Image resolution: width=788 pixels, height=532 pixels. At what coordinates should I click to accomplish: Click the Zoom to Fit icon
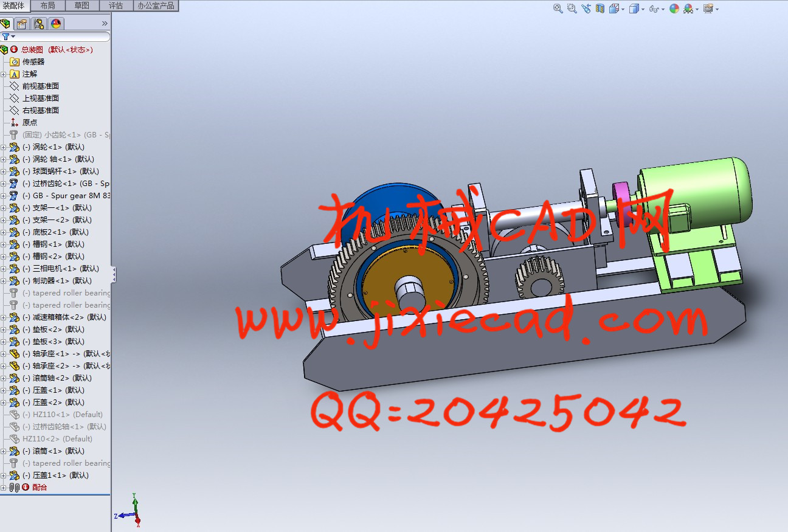[558, 9]
